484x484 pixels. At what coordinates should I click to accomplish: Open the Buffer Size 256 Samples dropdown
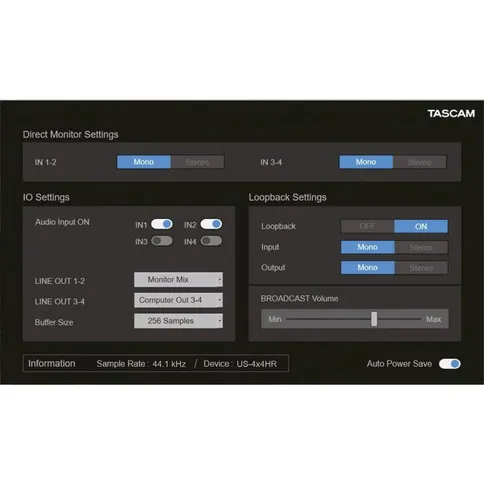pyautogui.click(x=178, y=321)
